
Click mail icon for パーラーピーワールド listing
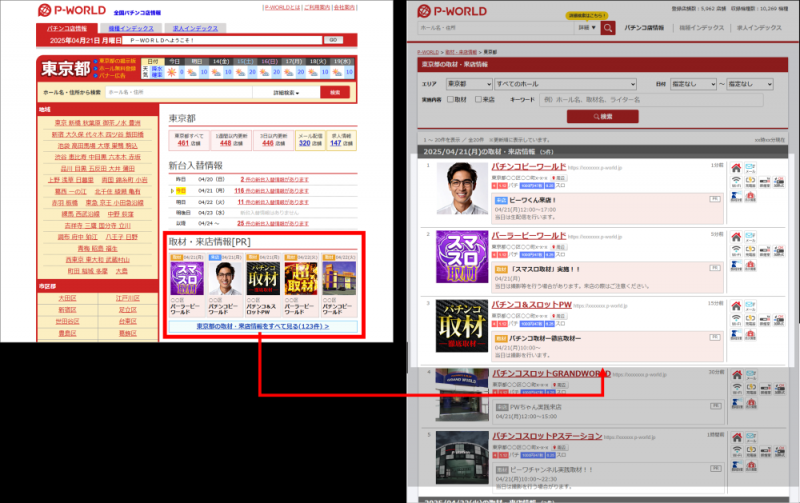coord(750,237)
